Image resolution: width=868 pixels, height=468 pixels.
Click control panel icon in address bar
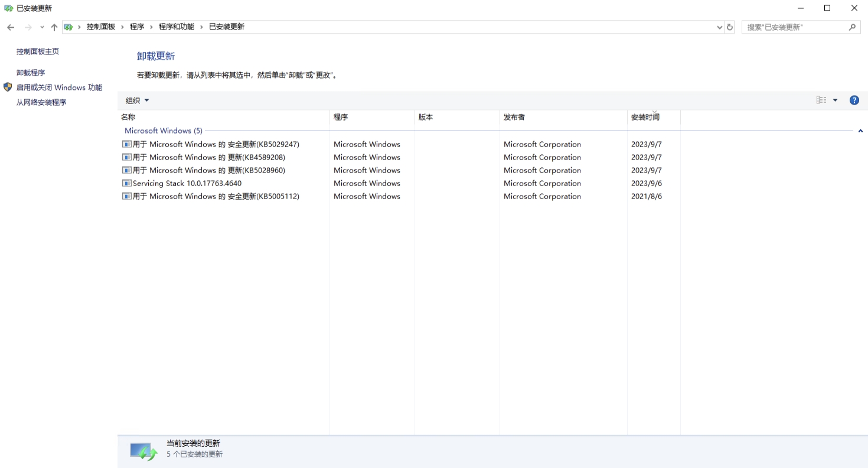[x=68, y=27]
